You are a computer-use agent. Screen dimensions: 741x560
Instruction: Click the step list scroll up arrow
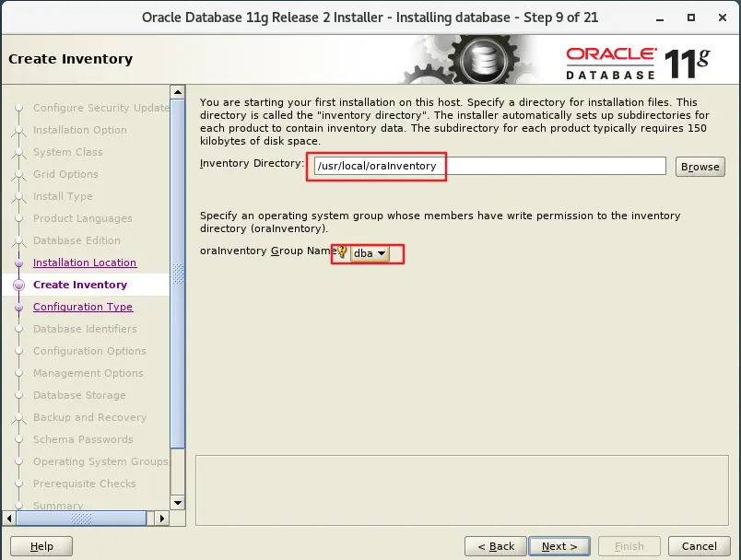coord(178,92)
